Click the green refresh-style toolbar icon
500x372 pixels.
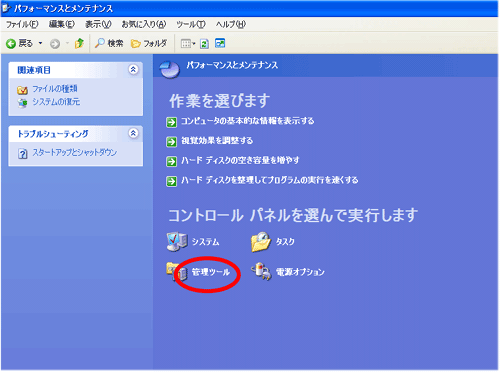coord(204,44)
